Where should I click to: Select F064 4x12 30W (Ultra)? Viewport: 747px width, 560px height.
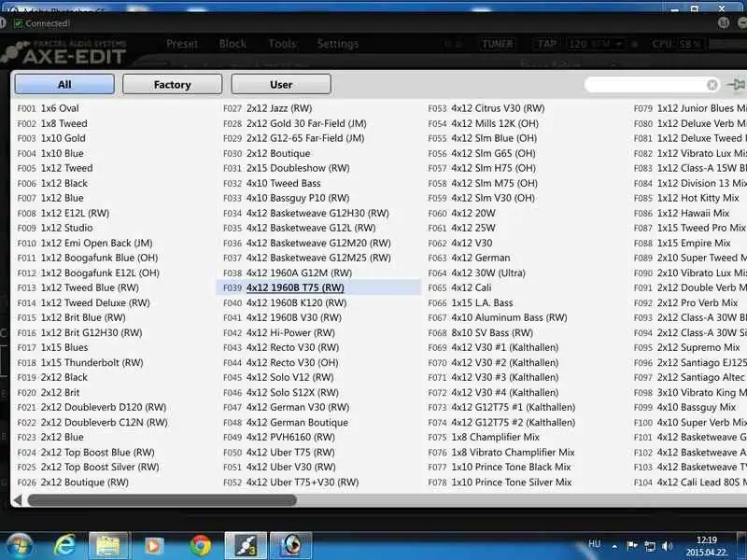[476, 273]
